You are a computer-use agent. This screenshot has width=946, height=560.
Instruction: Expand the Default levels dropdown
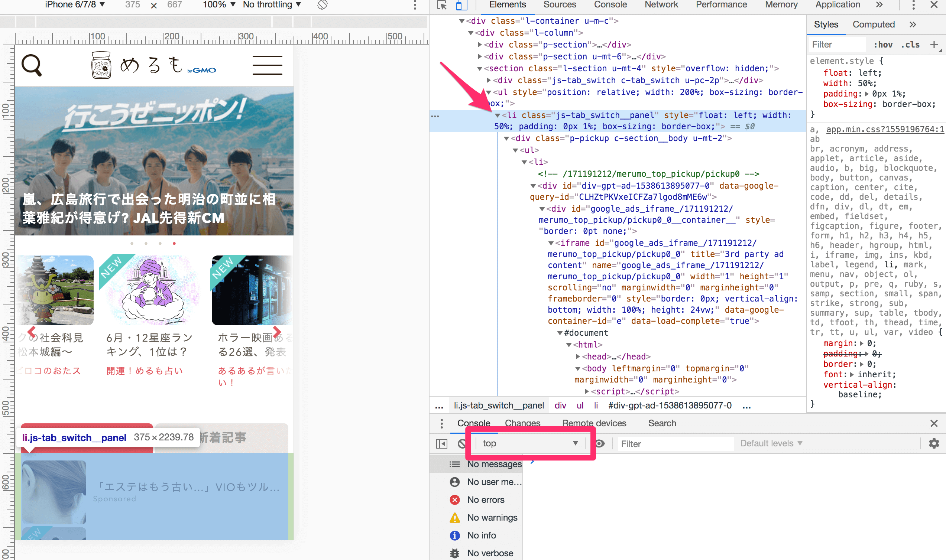click(x=771, y=443)
